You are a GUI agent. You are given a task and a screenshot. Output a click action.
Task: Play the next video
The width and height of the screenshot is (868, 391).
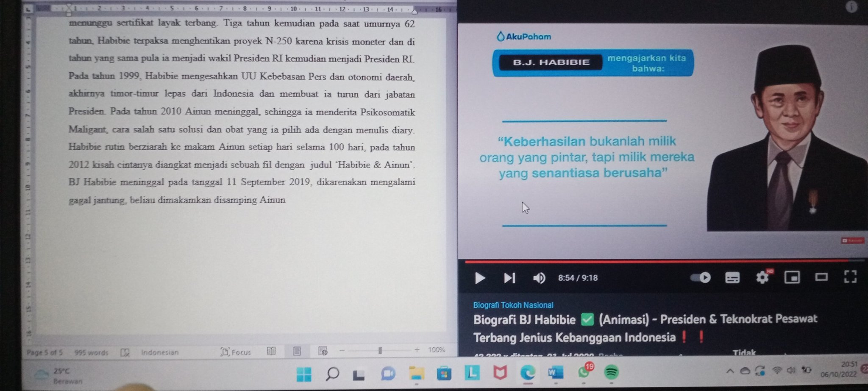[x=509, y=278]
